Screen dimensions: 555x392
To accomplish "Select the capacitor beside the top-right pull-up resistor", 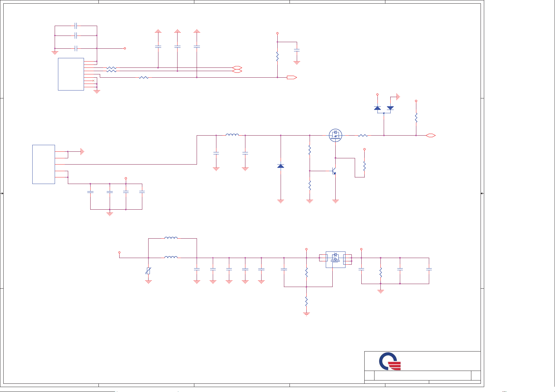I will (x=297, y=50).
